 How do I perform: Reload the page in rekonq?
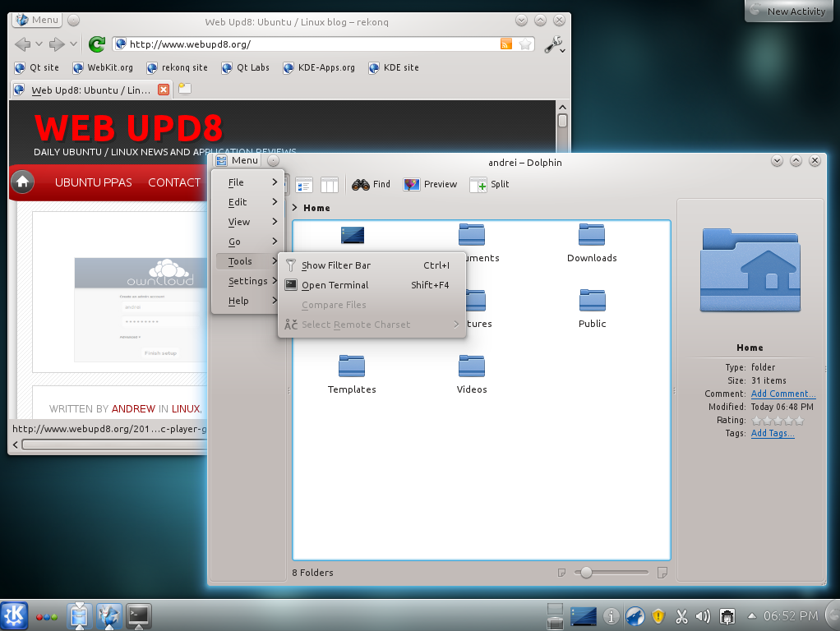click(97, 44)
